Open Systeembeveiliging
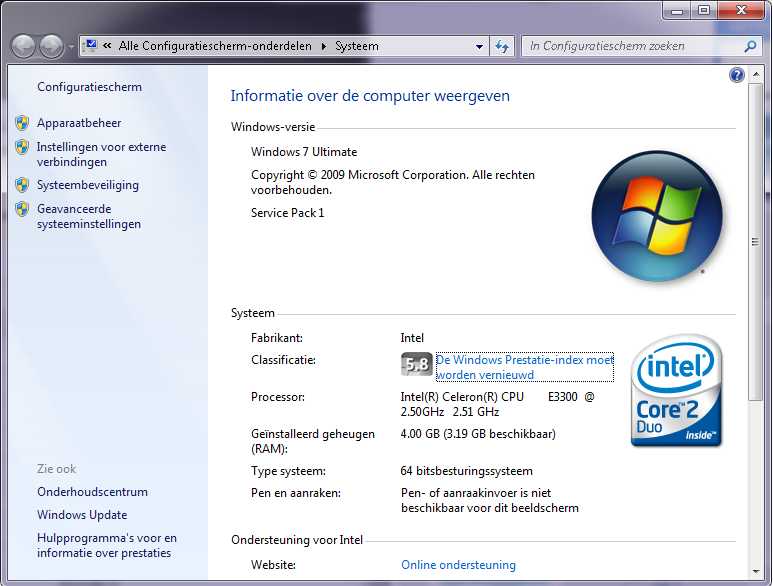 [x=88, y=185]
